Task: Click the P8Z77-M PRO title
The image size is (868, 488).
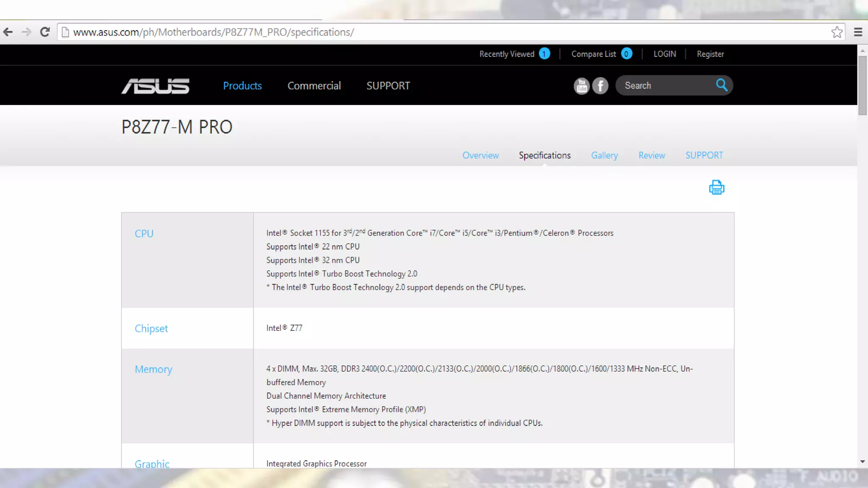Action: tap(177, 127)
